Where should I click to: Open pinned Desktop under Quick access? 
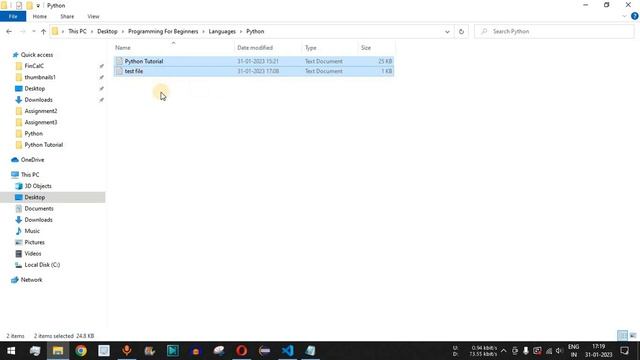(x=35, y=89)
